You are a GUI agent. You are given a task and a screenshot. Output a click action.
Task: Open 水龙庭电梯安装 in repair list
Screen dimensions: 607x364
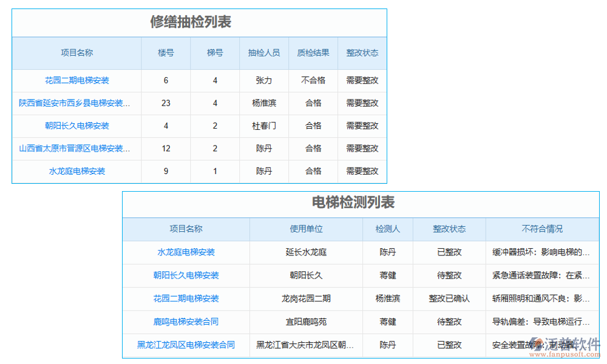pos(75,171)
